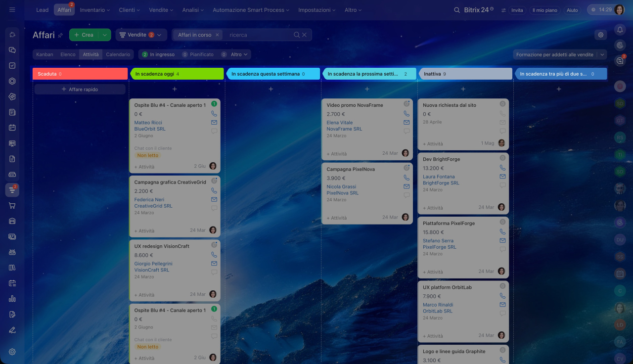Click the search magnifier beside Bitrix 24
This screenshot has height=364, width=633.
click(x=457, y=10)
